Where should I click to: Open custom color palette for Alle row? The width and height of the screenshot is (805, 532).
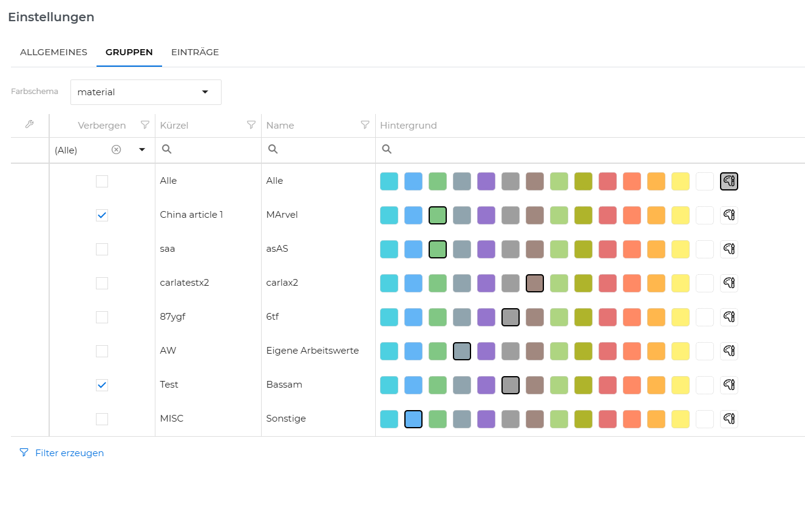tap(729, 181)
